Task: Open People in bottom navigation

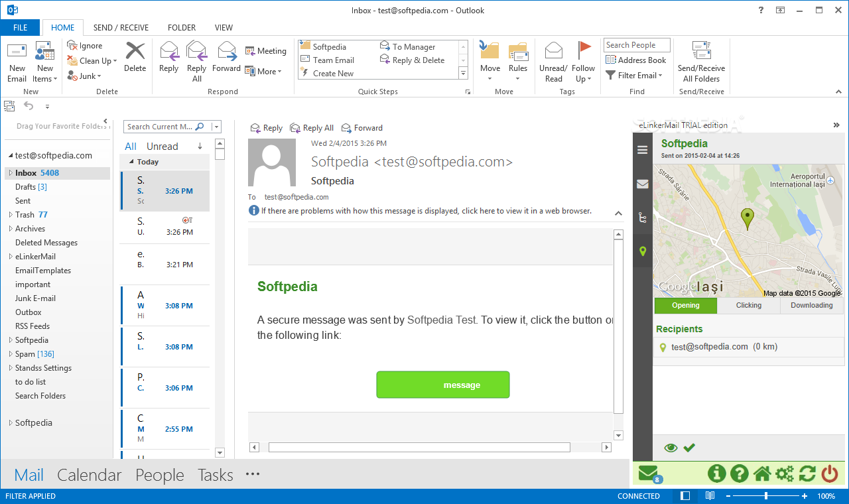Action: coord(160,475)
